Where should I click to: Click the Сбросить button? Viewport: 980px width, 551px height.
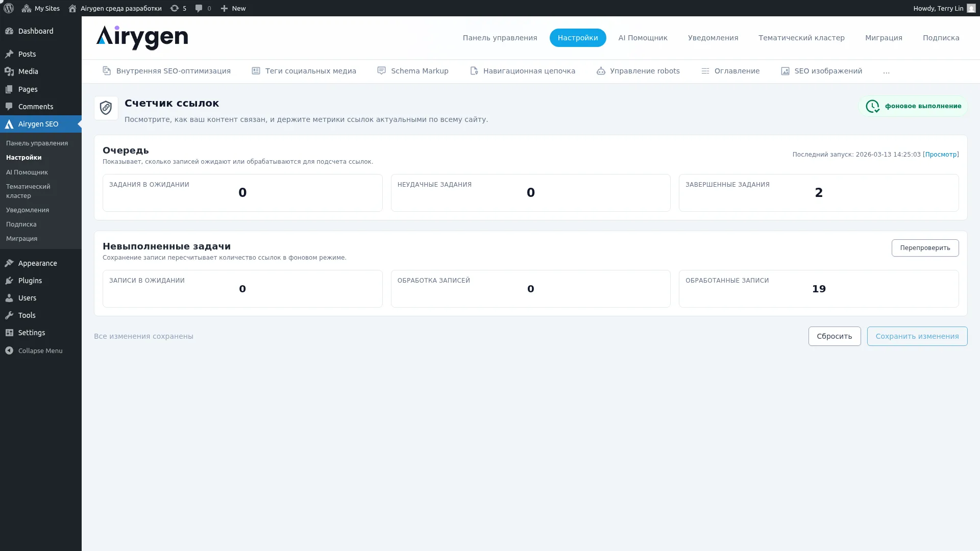pos(834,336)
